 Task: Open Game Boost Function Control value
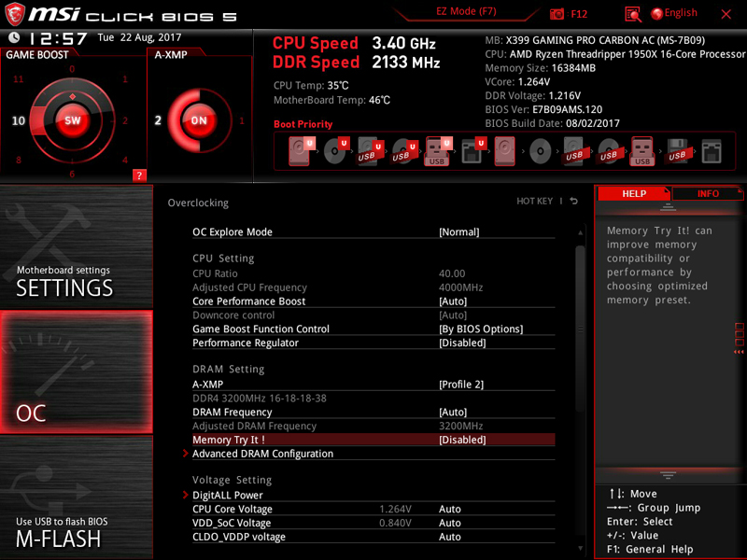(481, 329)
